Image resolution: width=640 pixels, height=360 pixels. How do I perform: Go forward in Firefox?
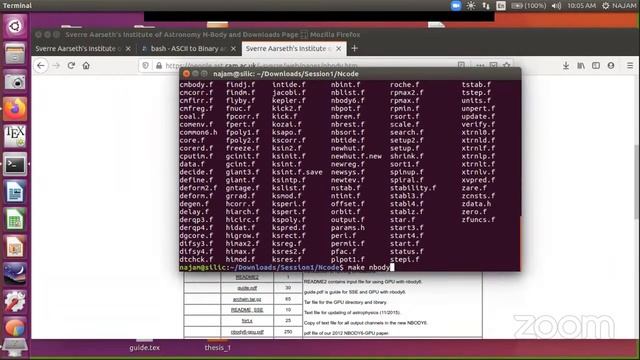click(x=56, y=65)
